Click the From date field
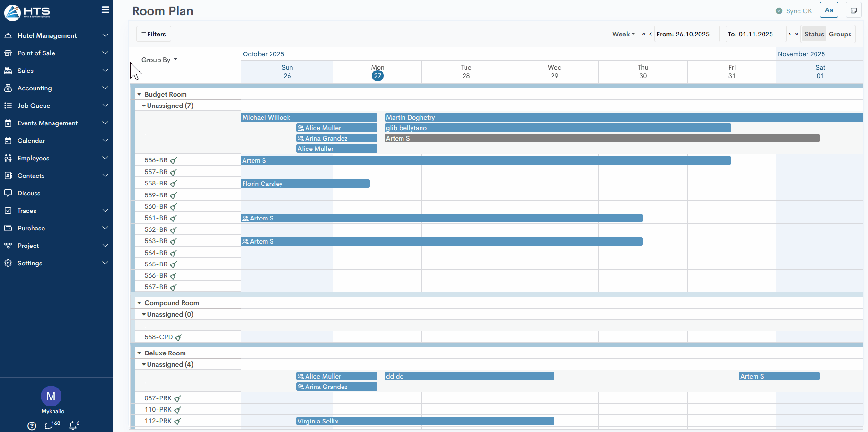The height and width of the screenshot is (432, 868). tap(686, 34)
